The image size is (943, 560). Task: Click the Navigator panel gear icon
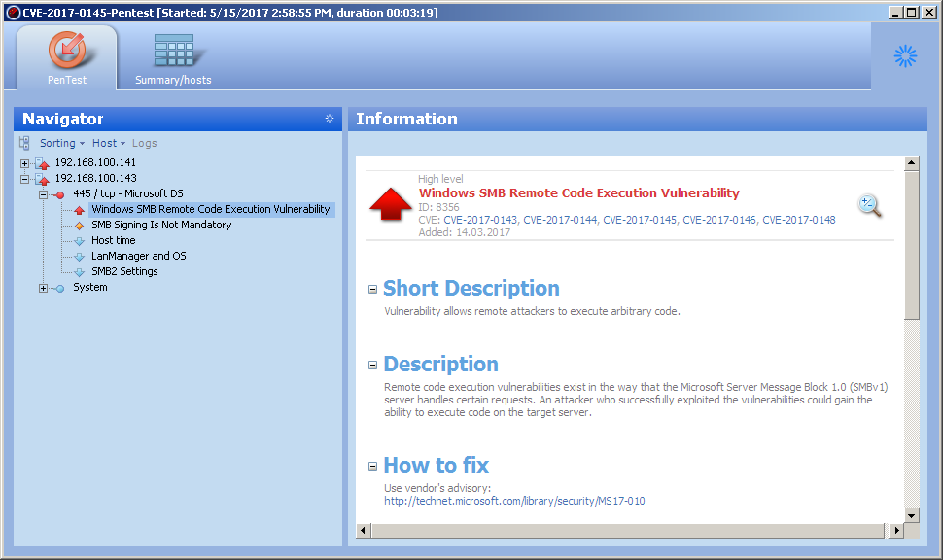tap(330, 119)
